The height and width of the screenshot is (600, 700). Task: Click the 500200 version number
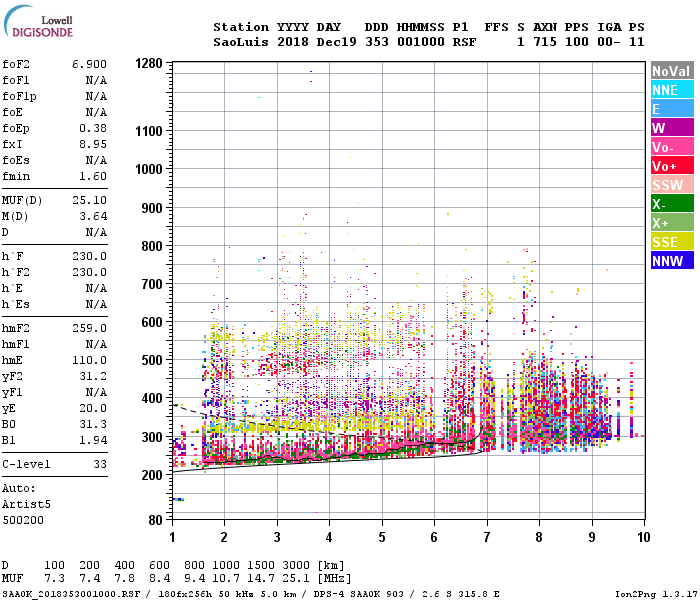coord(23,520)
